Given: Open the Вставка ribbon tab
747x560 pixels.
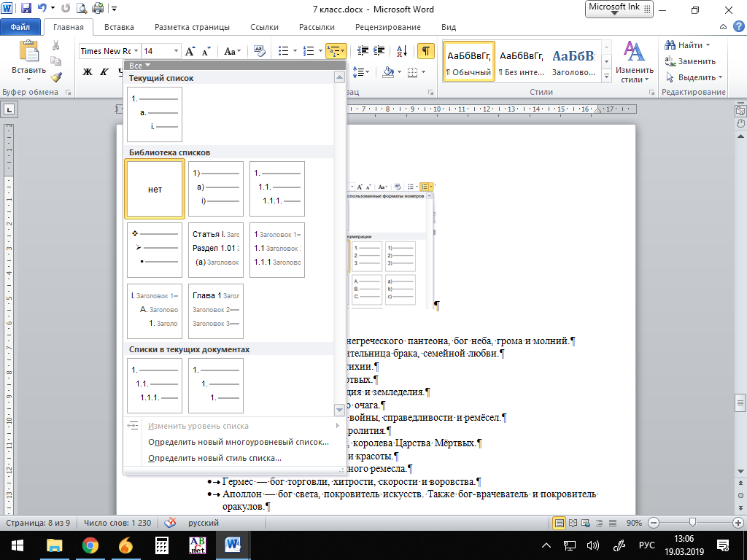Looking at the screenshot, I should point(119,27).
